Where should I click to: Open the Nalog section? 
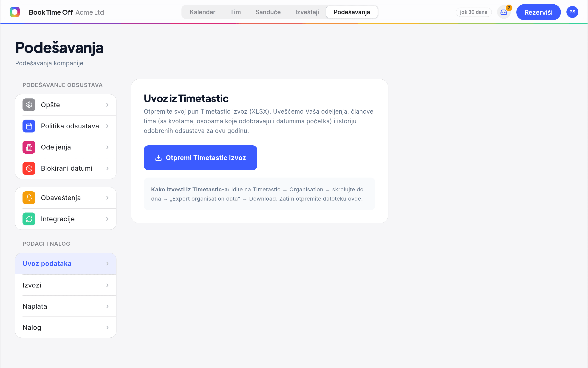click(x=66, y=328)
